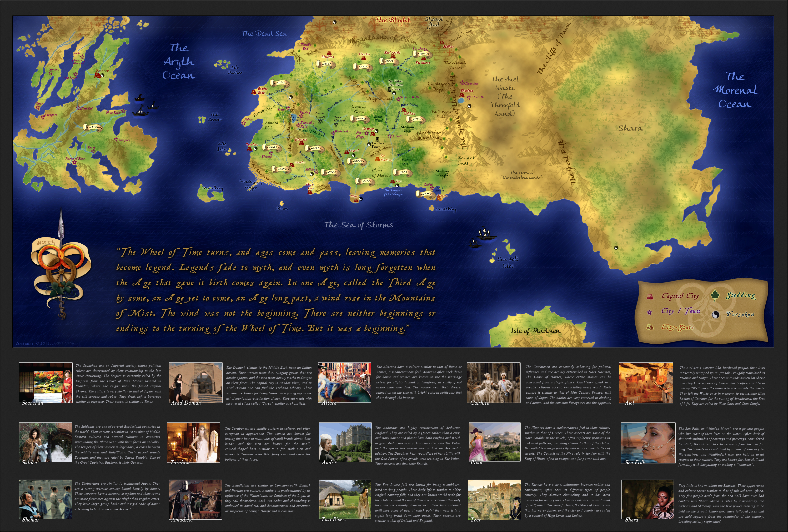788x532 pixels.
Task: Click the green Stedding leaf legend icon
Action: [715, 295]
